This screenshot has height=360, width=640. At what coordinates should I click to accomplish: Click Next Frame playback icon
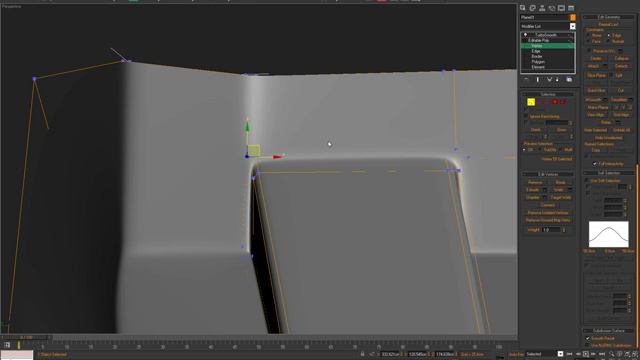pos(593,354)
